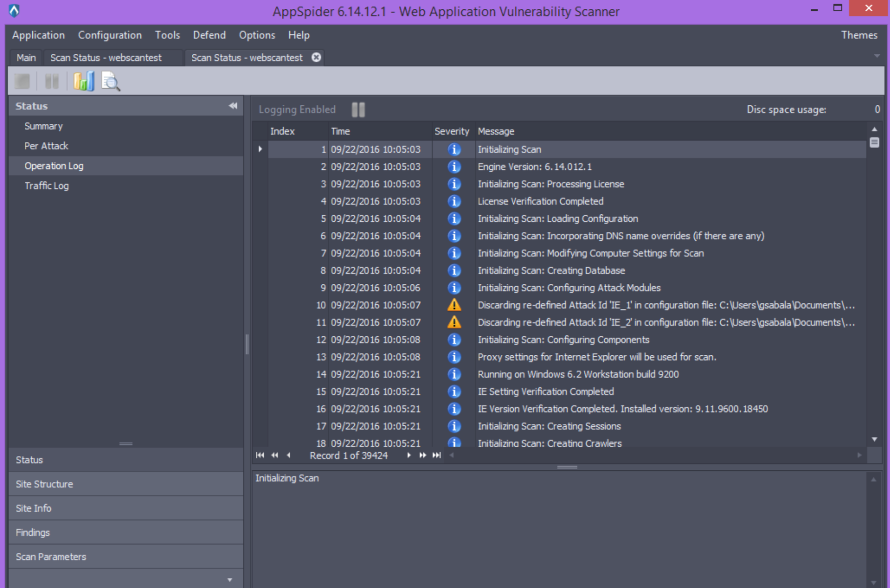Click the 'Record 1 of 39424' indicator
The width and height of the screenshot is (890, 588).
pyautogui.click(x=348, y=455)
